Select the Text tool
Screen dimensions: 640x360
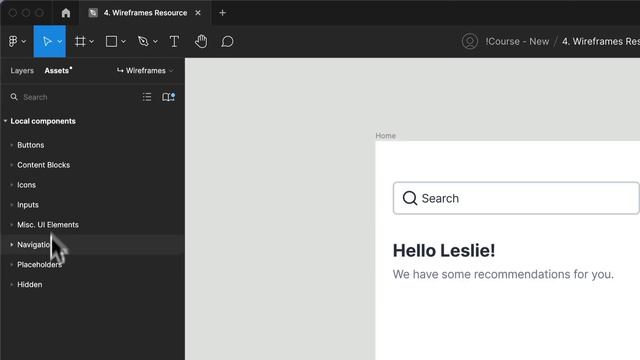point(174,41)
